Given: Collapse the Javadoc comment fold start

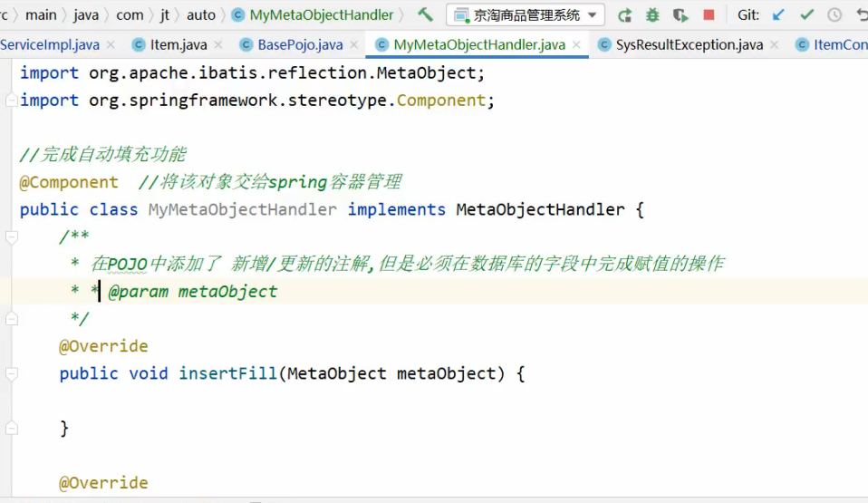Looking at the screenshot, I should coord(11,237).
